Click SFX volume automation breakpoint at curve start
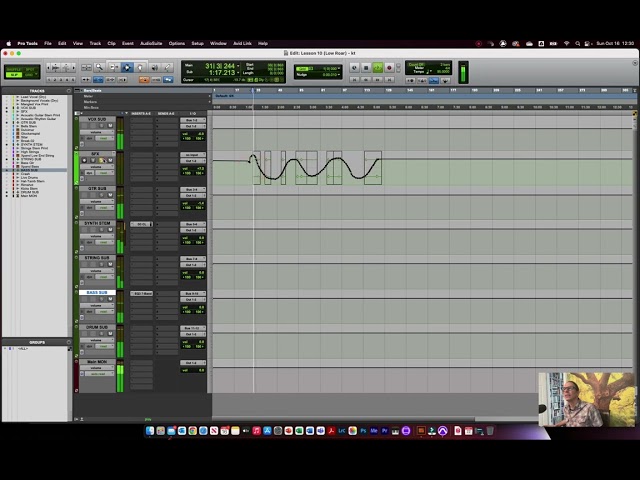This screenshot has height=480, width=640. click(249, 161)
